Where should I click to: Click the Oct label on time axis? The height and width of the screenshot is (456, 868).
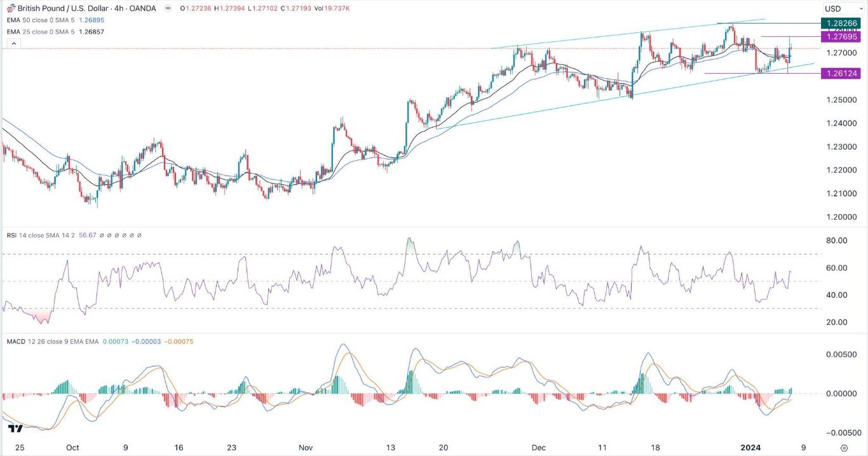point(72,447)
